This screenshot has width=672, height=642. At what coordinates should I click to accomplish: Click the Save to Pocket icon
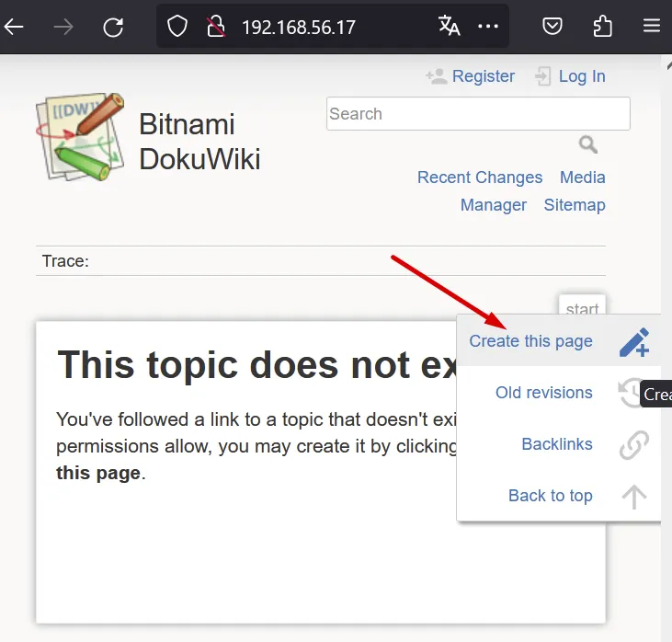pos(552,27)
